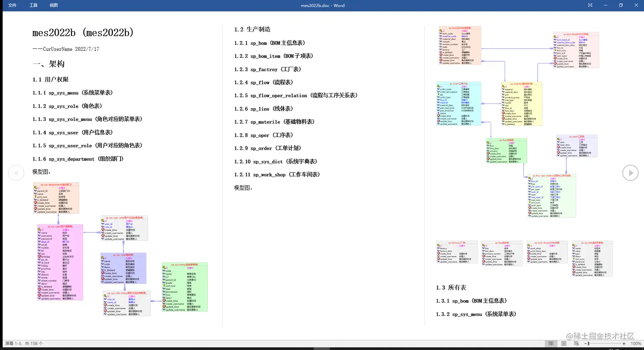This screenshot has width=644, height=350.
Task: Click entry 1.1.1 sp_sys_menu (系统菜单表)
Action: click(x=72, y=93)
